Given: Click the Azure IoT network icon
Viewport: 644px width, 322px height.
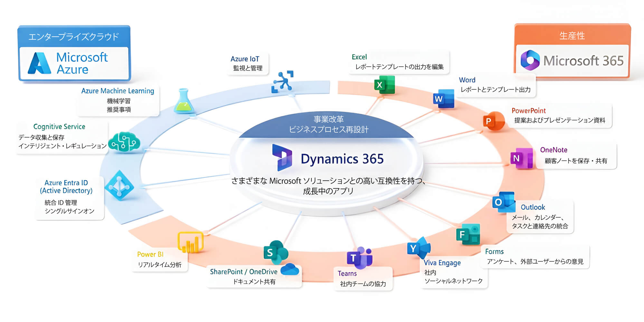Looking at the screenshot, I should click(282, 82).
